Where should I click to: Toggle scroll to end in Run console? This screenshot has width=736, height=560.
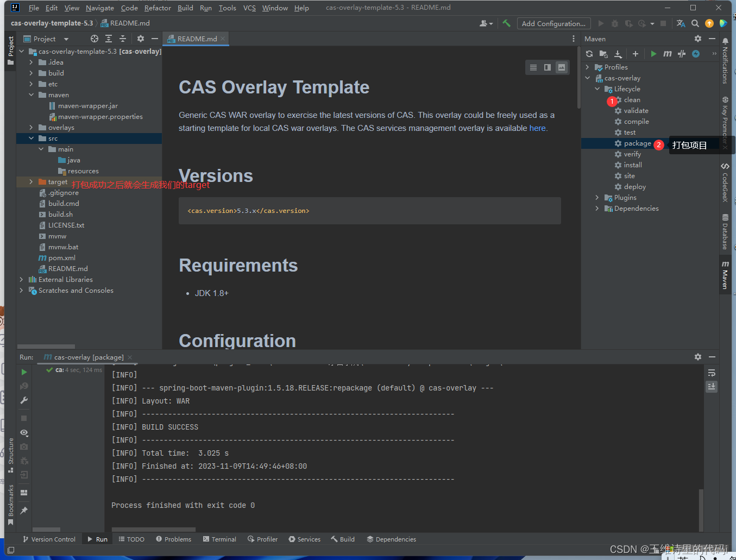[712, 386]
